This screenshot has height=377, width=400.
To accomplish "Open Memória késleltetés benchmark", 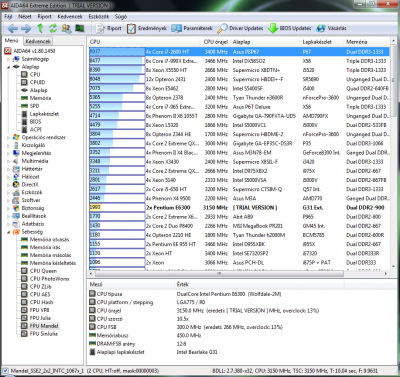I will click(48, 263).
